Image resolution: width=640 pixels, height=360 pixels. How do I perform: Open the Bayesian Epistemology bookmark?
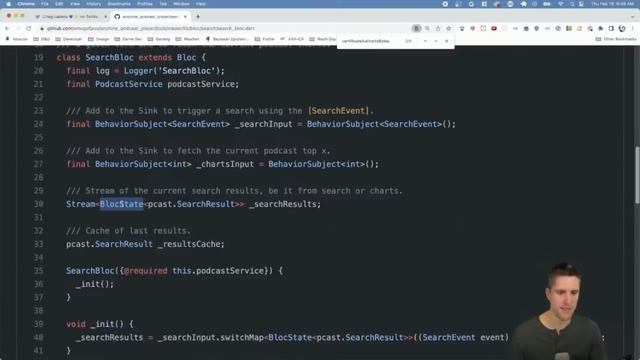pos(227,39)
